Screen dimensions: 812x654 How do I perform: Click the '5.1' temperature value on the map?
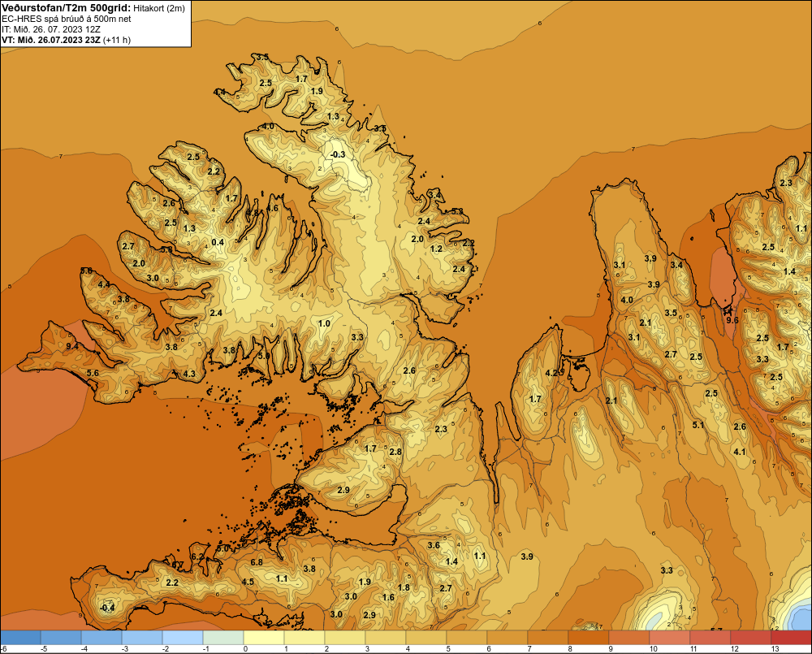[698, 425]
